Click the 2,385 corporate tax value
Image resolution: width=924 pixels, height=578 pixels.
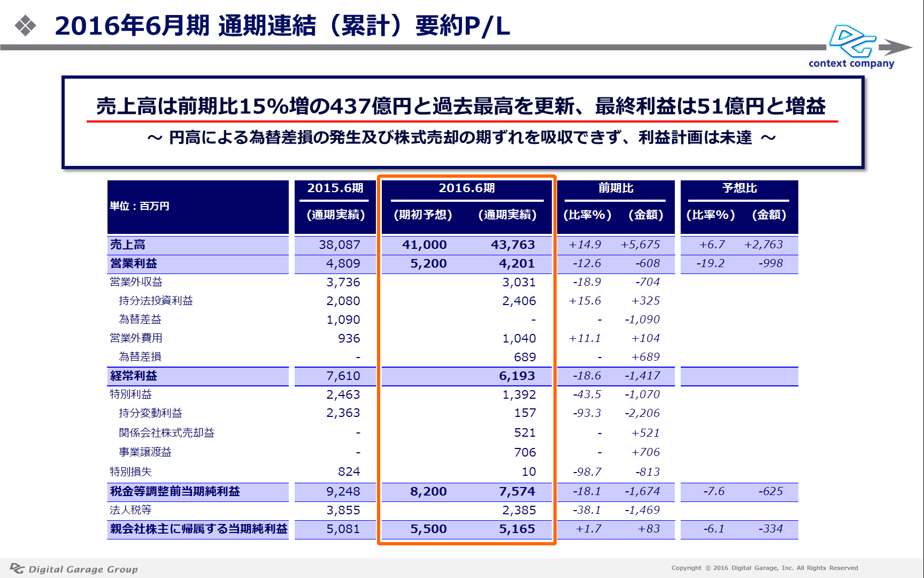click(519, 510)
